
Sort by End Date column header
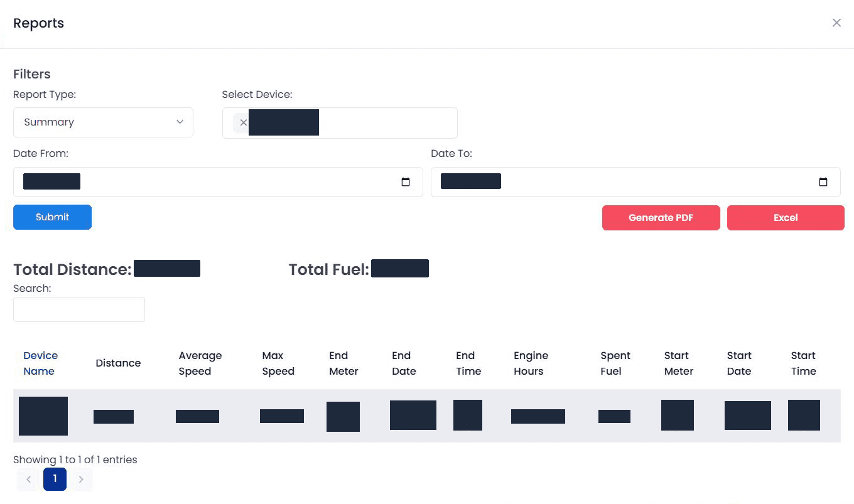point(404,363)
